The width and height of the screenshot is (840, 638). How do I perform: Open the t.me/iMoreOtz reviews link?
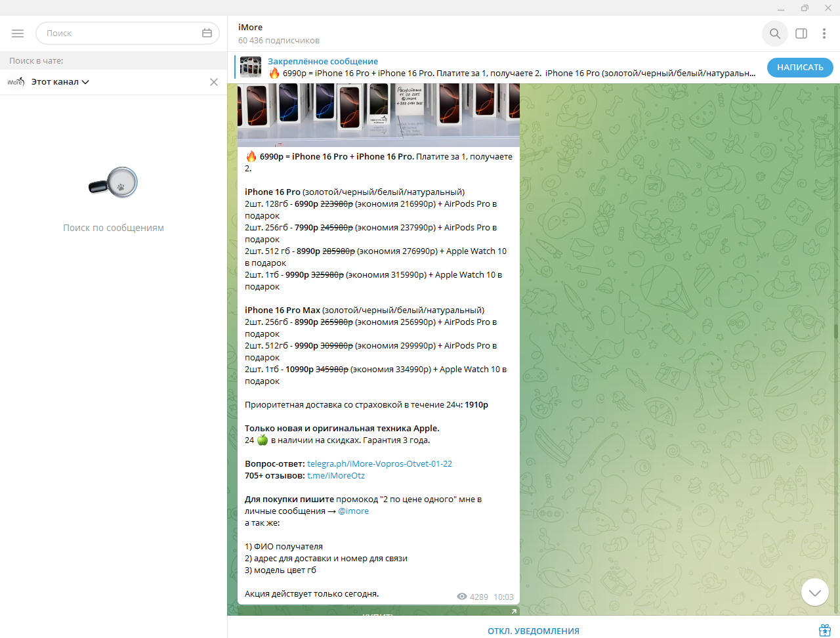point(336,476)
